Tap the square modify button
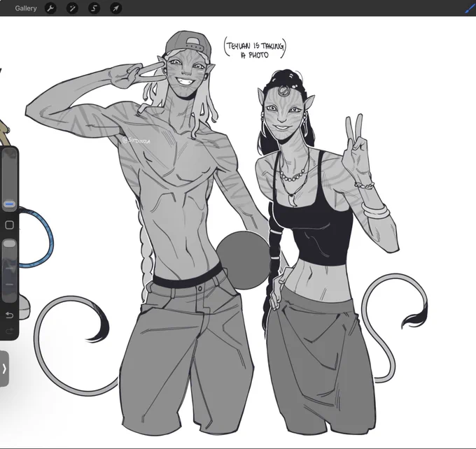The image size is (476, 449). click(9, 224)
